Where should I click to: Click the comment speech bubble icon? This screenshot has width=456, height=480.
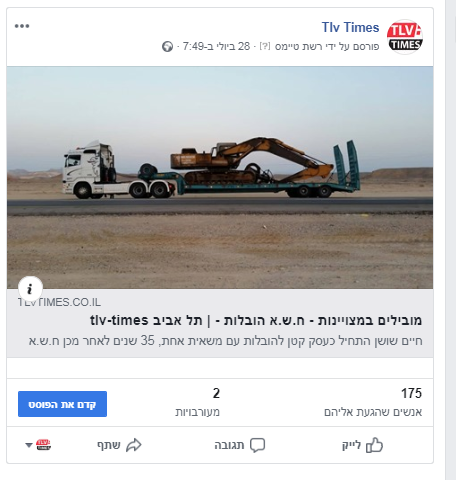coord(257,445)
